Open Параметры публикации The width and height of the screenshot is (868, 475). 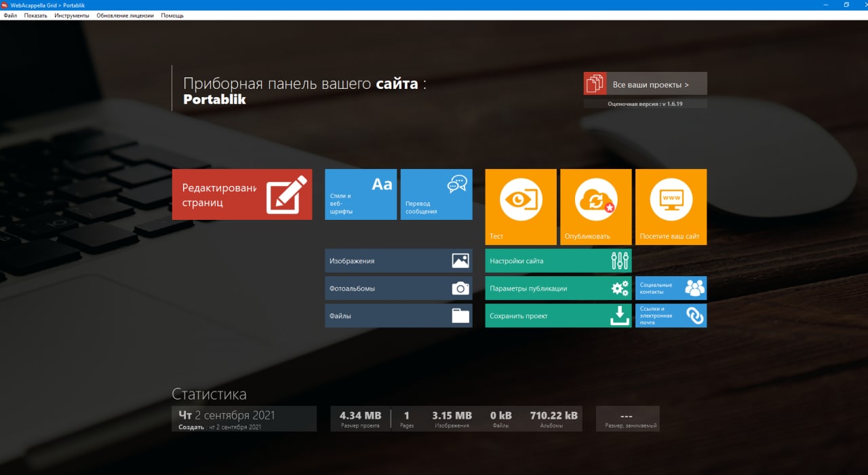click(558, 288)
